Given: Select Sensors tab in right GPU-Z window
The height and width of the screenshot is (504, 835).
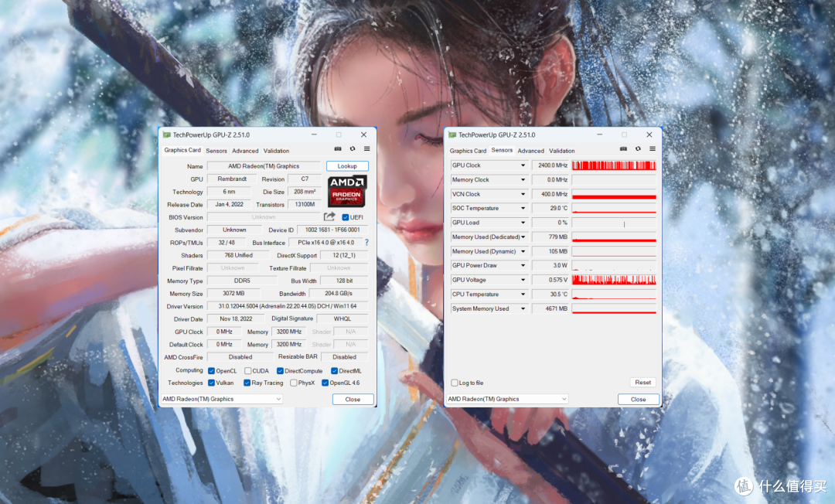Looking at the screenshot, I should [502, 150].
